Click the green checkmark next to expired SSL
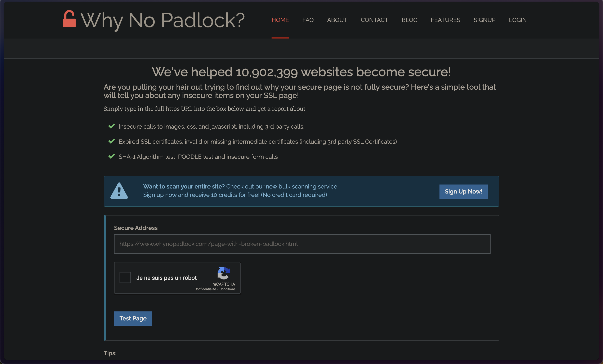Image resolution: width=603 pixels, height=364 pixels. click(x=112, y=141)
